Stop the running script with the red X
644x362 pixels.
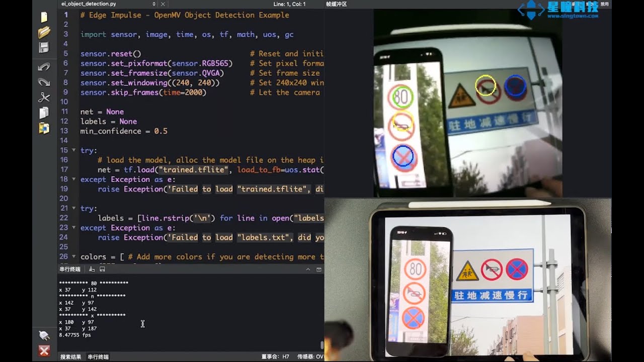[x=44, y=350]
